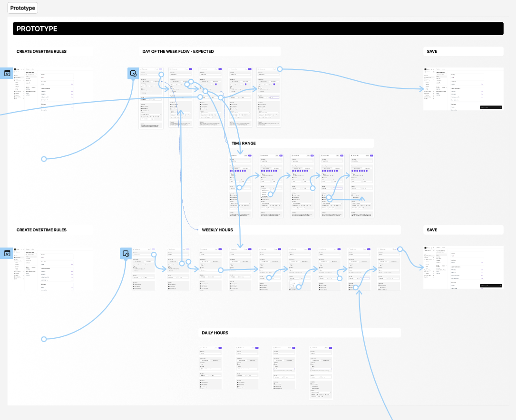
Task: Select the lower SAVE section label
Action: point(432,230)
